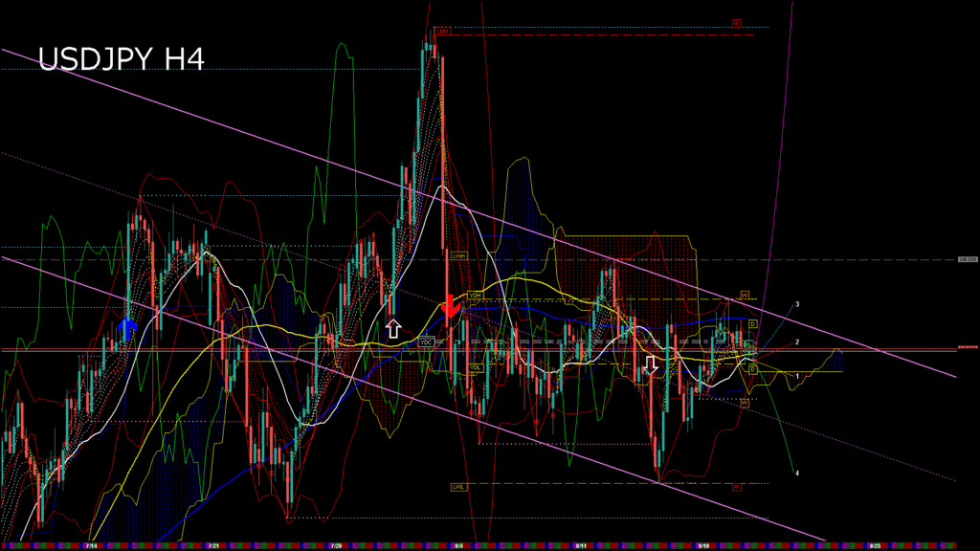Click the green projection label 4
This screenshot has width=980, height=551.
pos(797,473)
